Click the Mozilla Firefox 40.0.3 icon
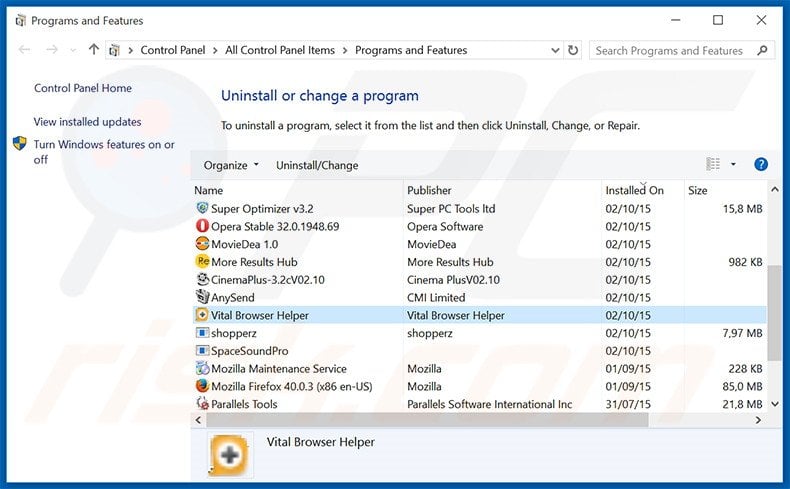The height and width of the screenshot is (489, 790). click(202, 386)
